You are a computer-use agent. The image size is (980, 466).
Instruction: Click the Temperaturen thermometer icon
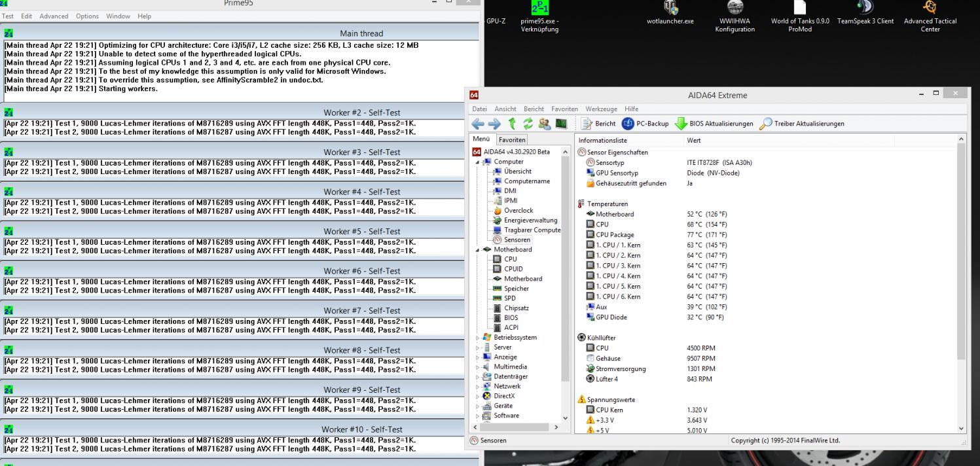[x=581, y=204]
